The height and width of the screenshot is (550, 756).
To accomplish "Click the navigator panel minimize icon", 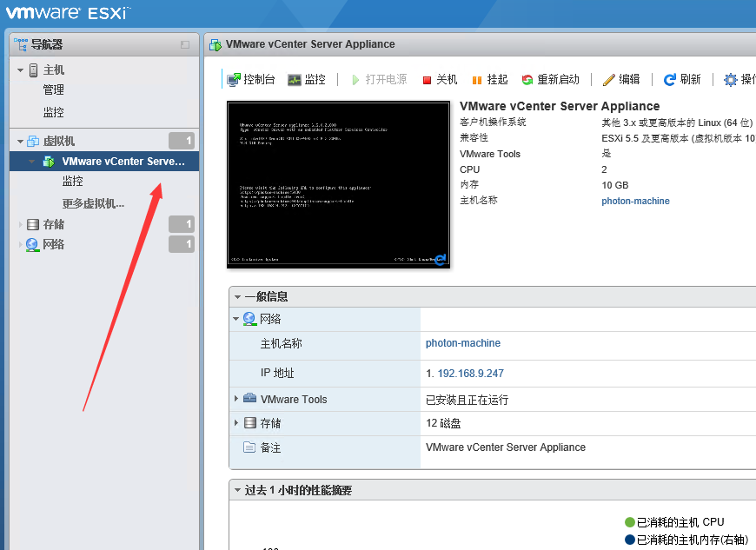I will (x=185, y=45).
